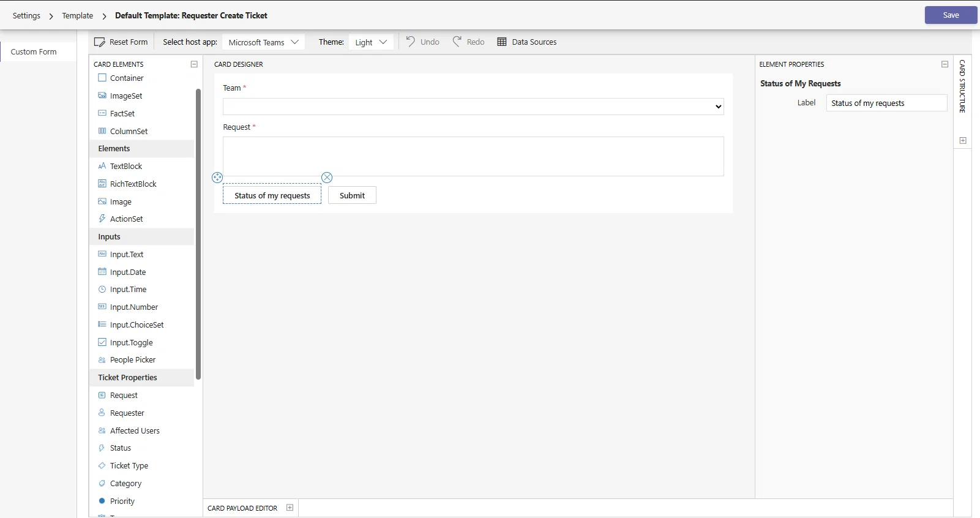Click the Status ticket property
The image size is (980, 518).
(x=121, y=448)
